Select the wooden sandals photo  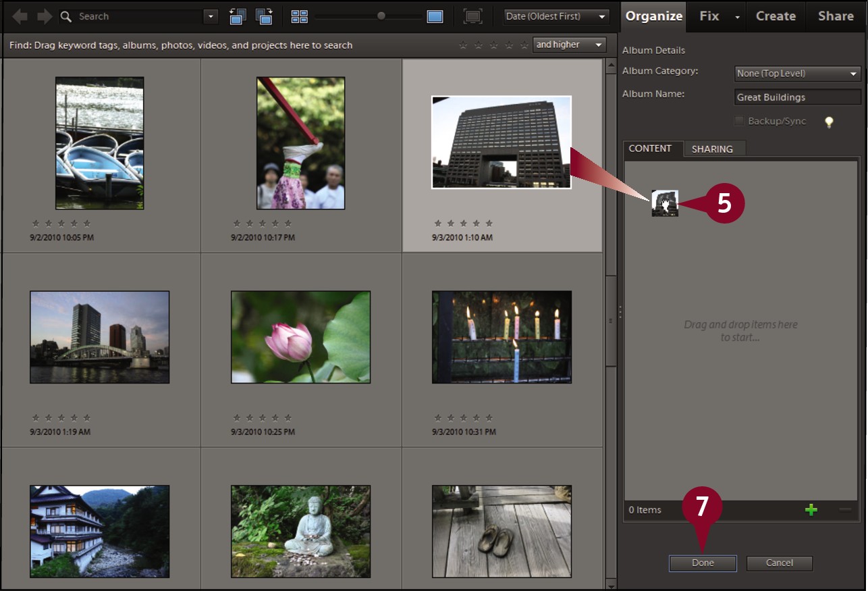coord(501,532)
